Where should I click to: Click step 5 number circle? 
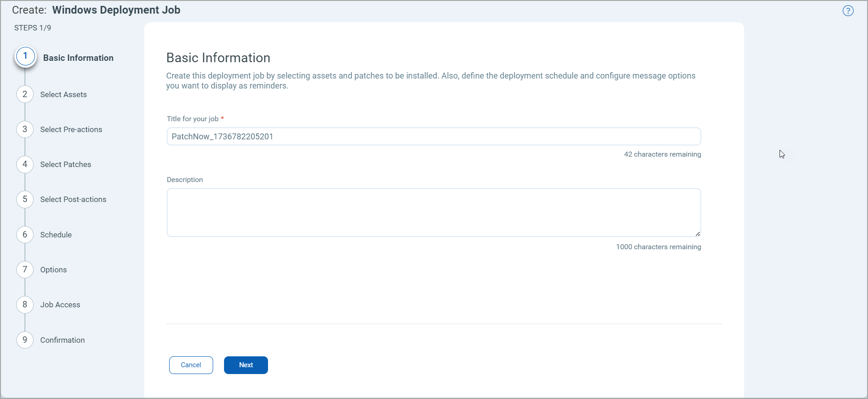pyautogui.click(x=25, y=199)
